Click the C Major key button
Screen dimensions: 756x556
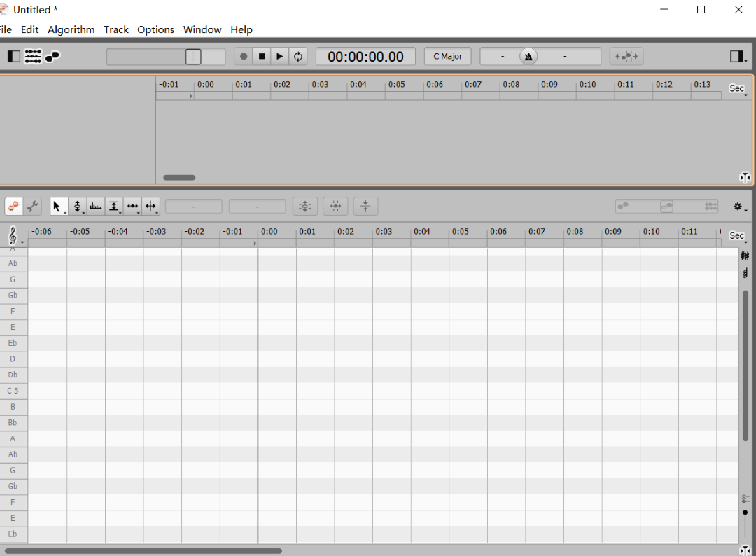[447, 56]
